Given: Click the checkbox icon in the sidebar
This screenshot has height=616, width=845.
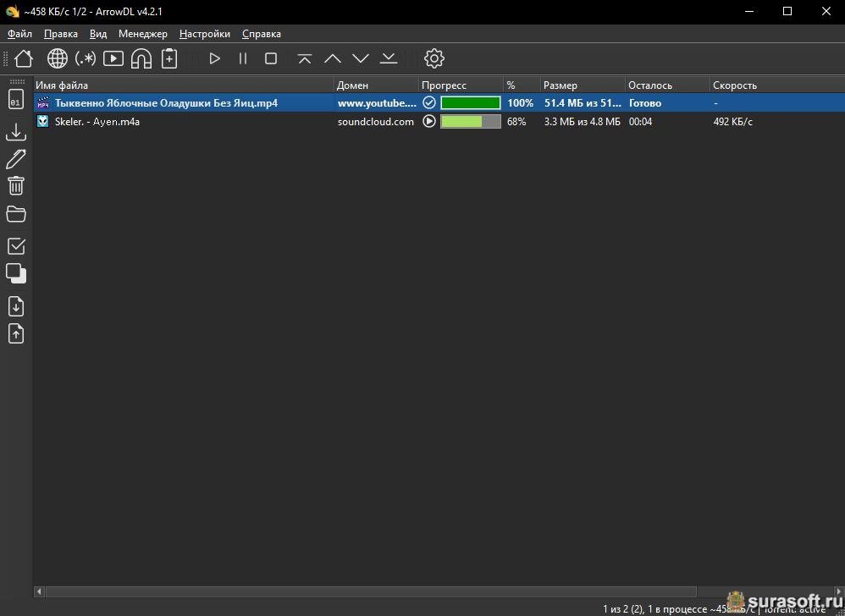Looking at the screenshot, I should (x=16, y=246).
